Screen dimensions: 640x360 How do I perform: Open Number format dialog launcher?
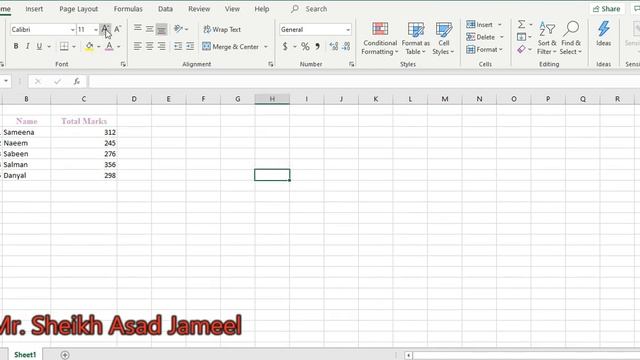click(x=351, y=64)
